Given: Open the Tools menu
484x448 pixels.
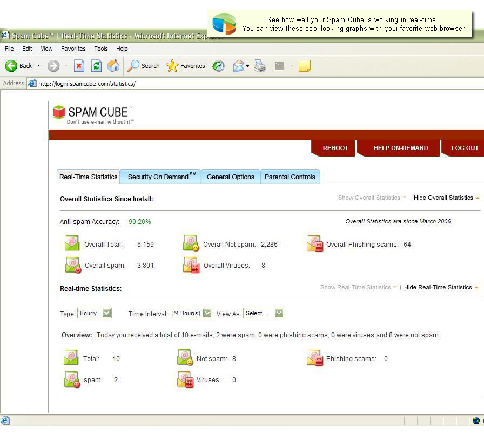Looking at the screenshot, I should pyautogui.click(x=101, y=49).
